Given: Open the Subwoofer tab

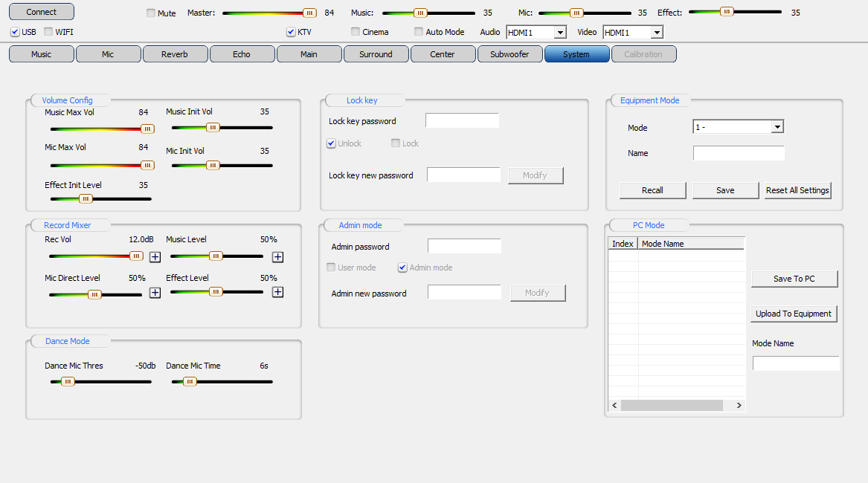Looking at the screenshot, I should click(509, 54).
